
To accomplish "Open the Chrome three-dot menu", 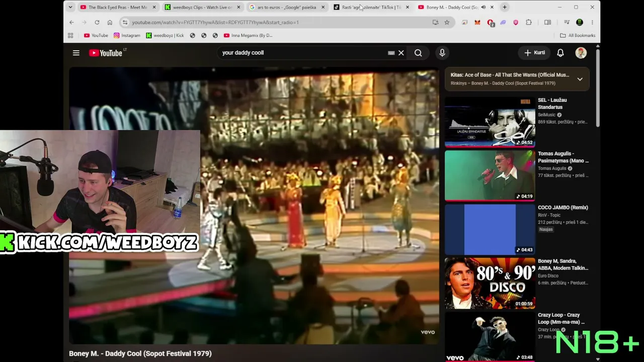I will click(x=592, y=22).
